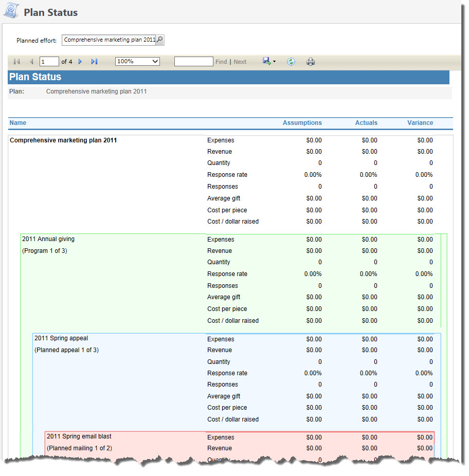Click the Variance column header
Screen dimensions: 469x476
click(x=420, y=123)
